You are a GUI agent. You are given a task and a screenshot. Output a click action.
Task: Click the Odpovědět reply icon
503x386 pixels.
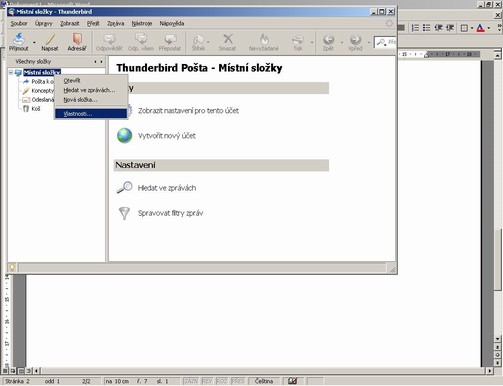tap(109, 39)
